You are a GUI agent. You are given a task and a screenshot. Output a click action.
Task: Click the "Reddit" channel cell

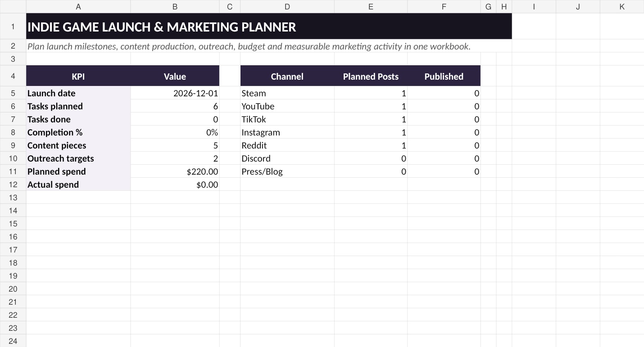click(287, 145)
